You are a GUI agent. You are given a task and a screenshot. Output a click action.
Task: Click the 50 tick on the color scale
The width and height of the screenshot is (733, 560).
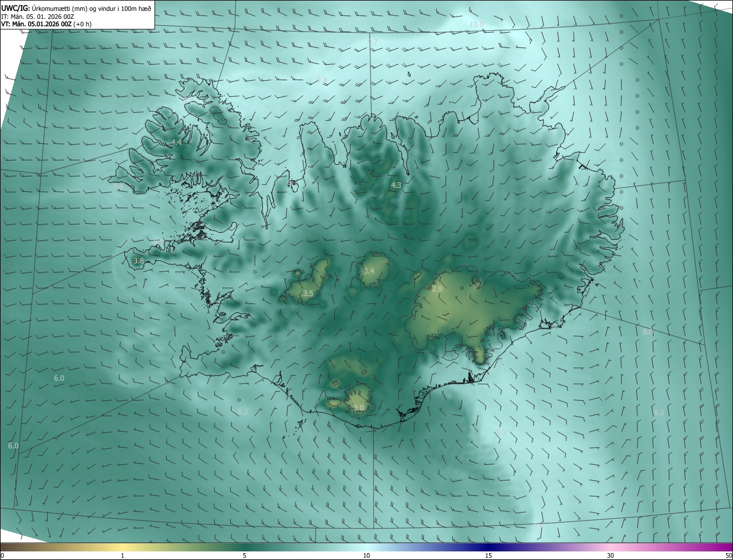point(728,555)
